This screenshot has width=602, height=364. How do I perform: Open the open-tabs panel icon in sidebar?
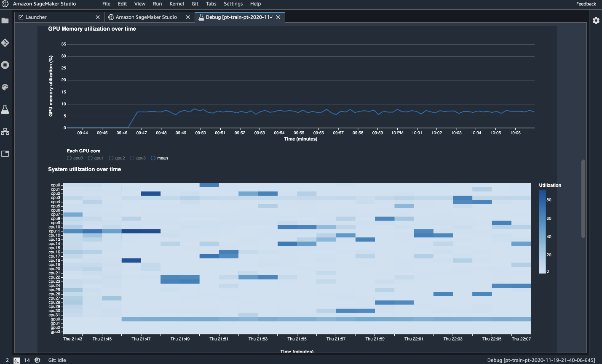[x=5, y=154]
